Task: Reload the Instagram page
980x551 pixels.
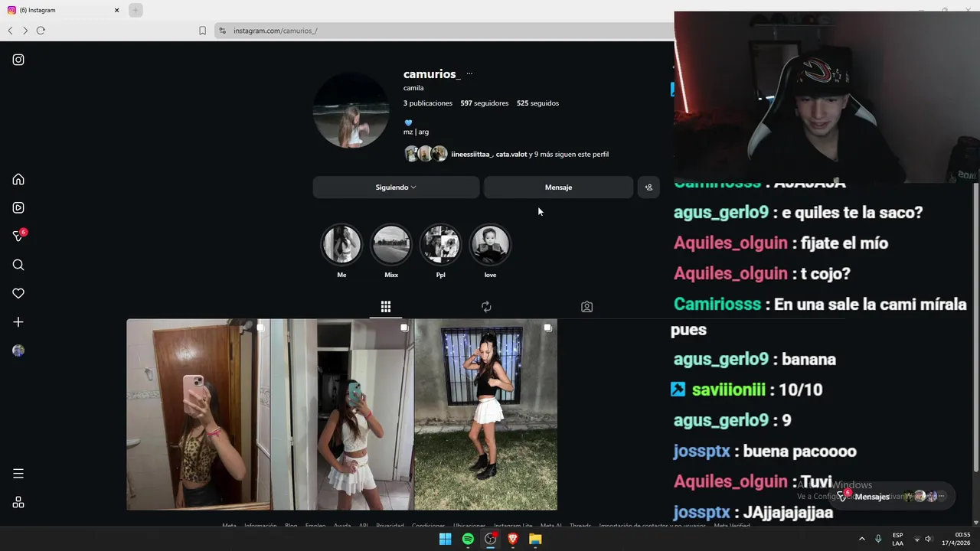Action: pyautogui.click(x=41, y=31)
